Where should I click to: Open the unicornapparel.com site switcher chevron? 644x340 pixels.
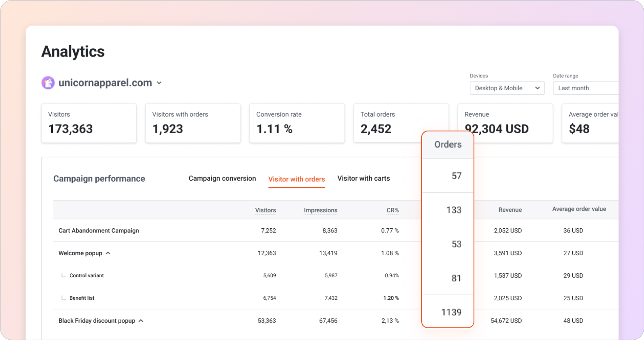coord(159,83)
